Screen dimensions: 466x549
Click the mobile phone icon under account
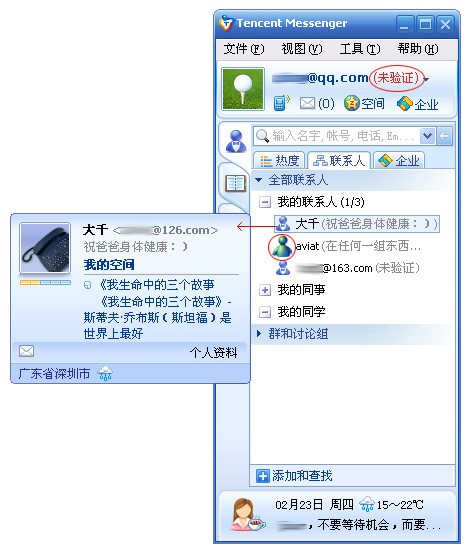point(281,103)
